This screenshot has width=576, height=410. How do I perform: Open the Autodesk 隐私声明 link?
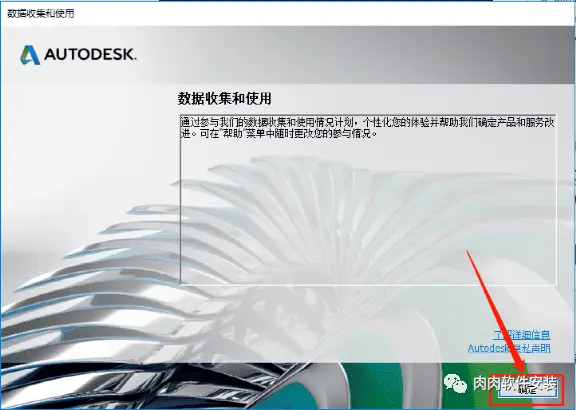click(x=509, y=348)
